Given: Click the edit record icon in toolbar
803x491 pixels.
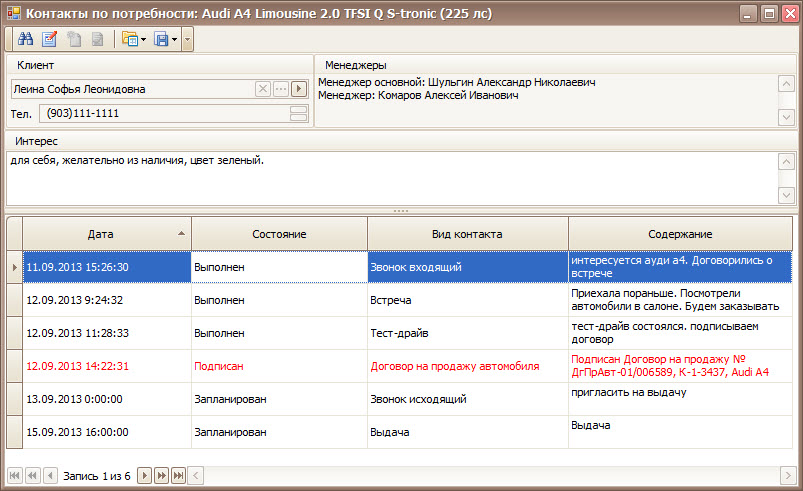Looking at the screenshot, I should [x=49, y=40].
